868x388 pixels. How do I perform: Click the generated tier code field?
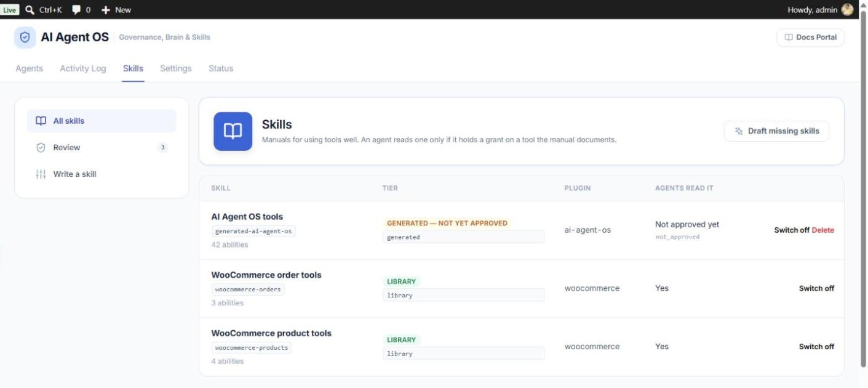click(464, 237)
